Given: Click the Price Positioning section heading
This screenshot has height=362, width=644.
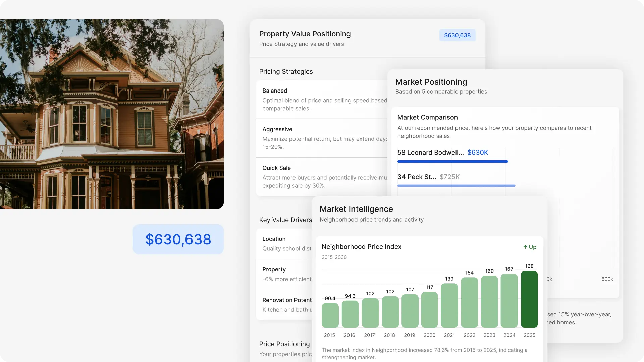Looking at the screenshot, I should click(284, 344).
